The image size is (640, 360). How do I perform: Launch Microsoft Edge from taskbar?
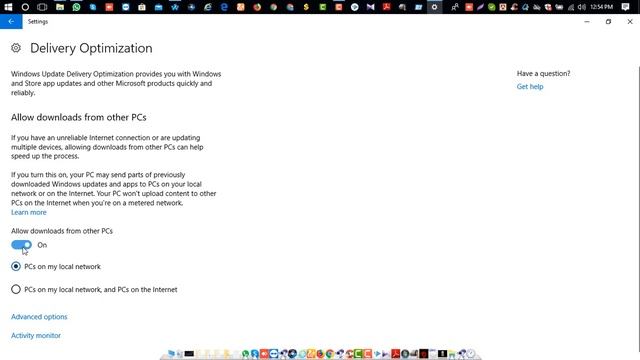[224, 7]
